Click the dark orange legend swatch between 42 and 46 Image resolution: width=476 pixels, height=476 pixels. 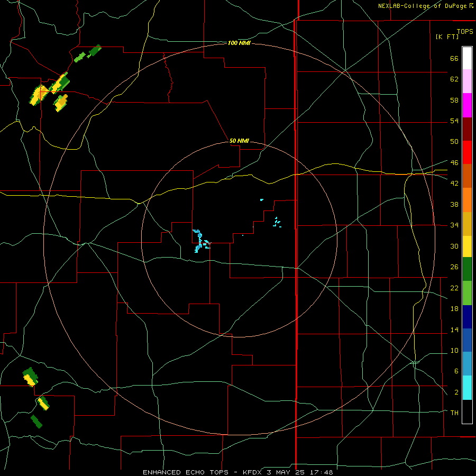point(467,176)
